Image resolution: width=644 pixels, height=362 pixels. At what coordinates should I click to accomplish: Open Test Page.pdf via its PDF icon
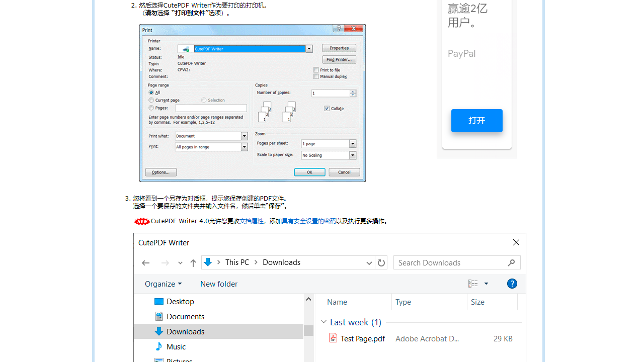pyautogui.click(x=333, y=338)
